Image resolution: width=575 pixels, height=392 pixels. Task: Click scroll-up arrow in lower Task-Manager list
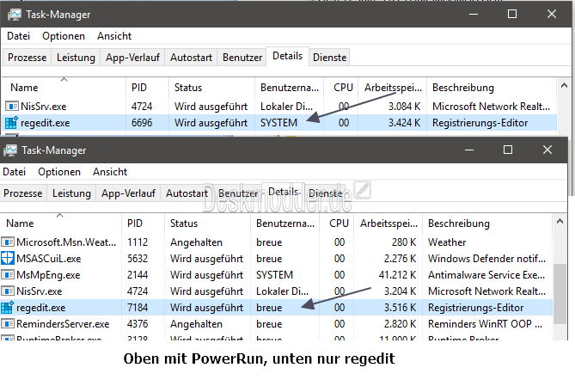560,221
